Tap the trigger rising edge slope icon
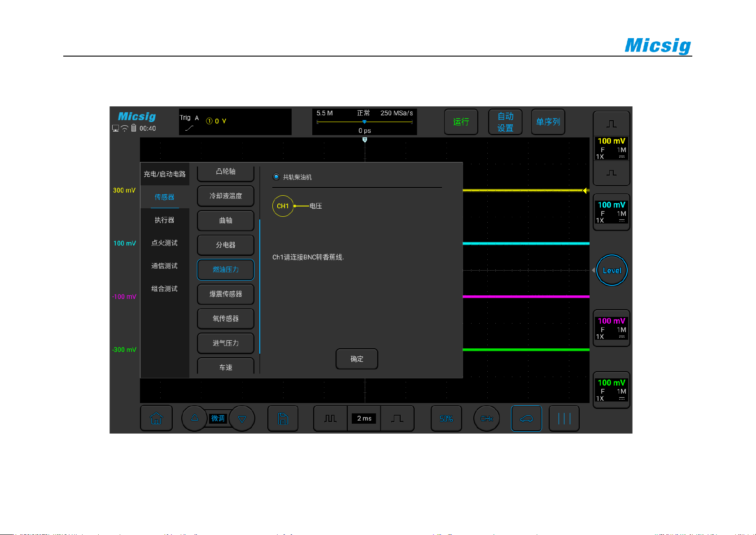The image size is (756, 535). click(x=189, y=128)
